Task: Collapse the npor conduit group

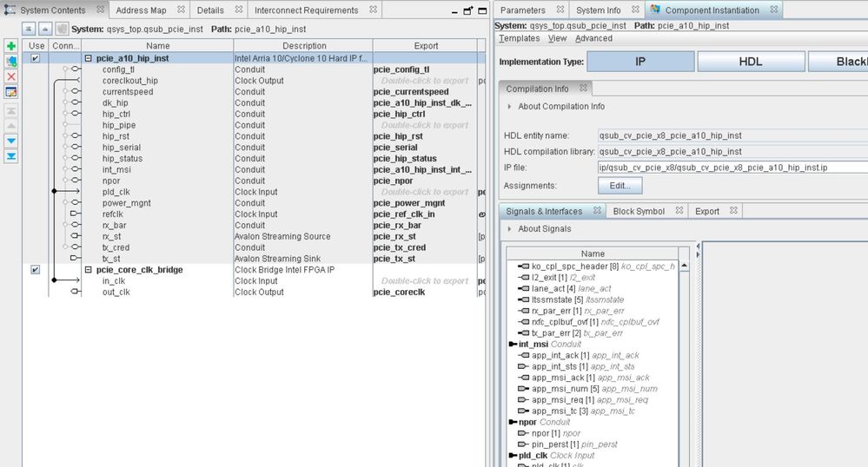Action: [x=513, y=422]
